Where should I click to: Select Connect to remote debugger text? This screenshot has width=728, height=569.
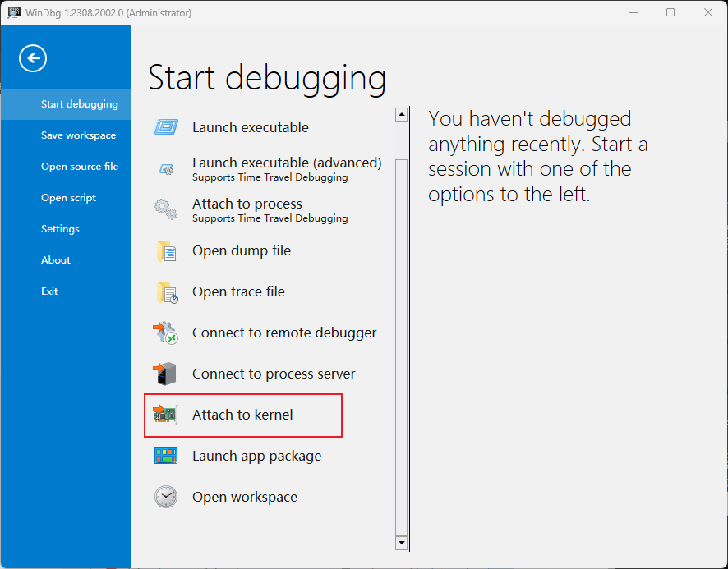tap(284, 333)
